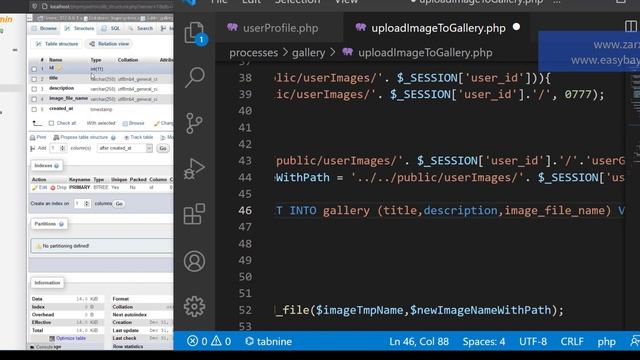The height and width of the screenshot is (360, 640).
Task: Open the Search tab in phpMyAdmin
Action: pos(141,29)
